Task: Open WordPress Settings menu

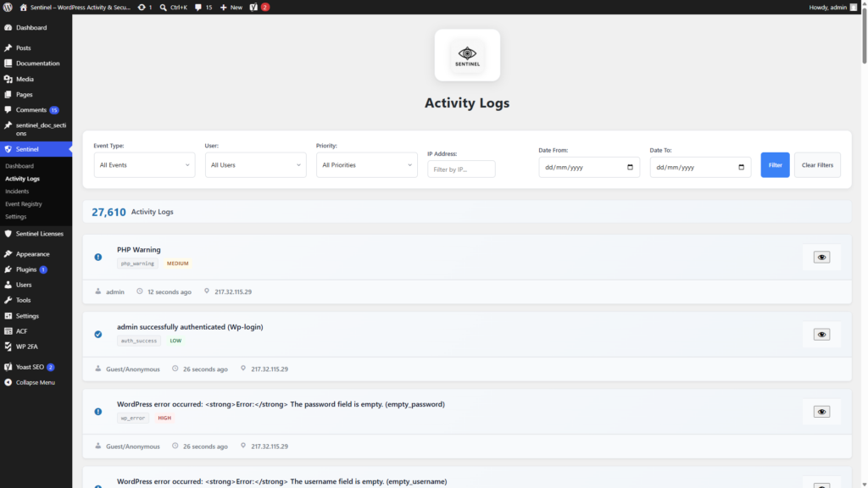Action: [x=27, y=316]
